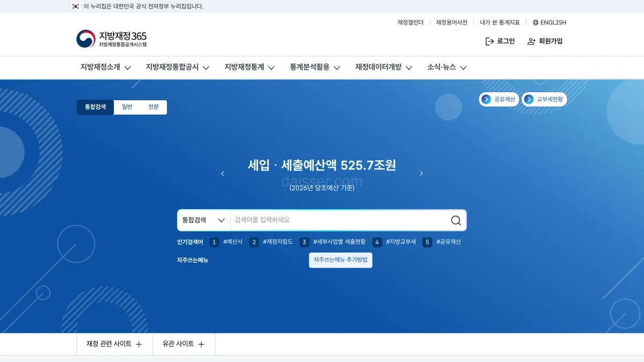Viewport: 644px width, 362px height.
Task: Click the rank 2 badge
Action: point(254,242)
